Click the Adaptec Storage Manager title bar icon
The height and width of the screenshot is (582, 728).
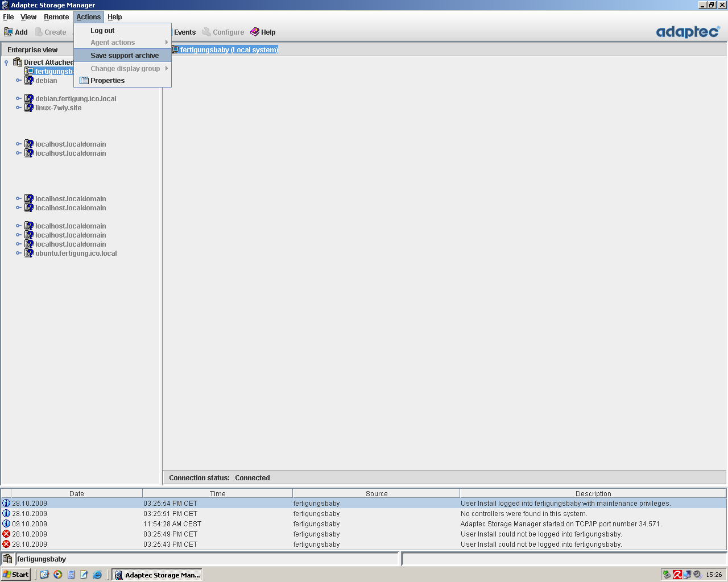pyautogui.click(x=5, y=5)
